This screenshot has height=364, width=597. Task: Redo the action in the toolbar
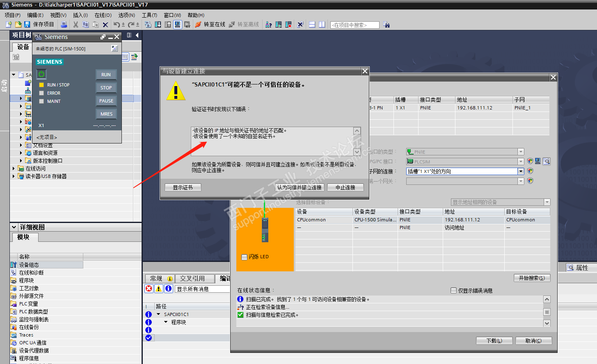pyautogui.click(x=131, y=25)
